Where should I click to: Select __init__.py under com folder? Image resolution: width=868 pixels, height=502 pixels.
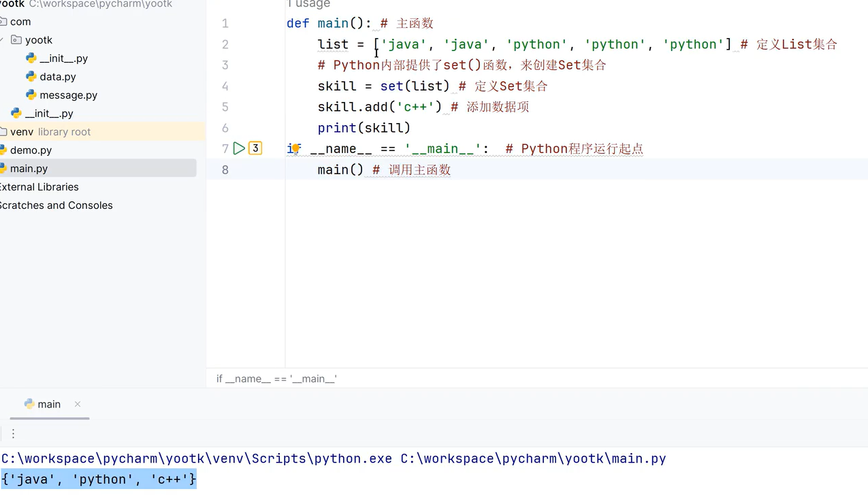pyautogui.click(x=49, y=114)
